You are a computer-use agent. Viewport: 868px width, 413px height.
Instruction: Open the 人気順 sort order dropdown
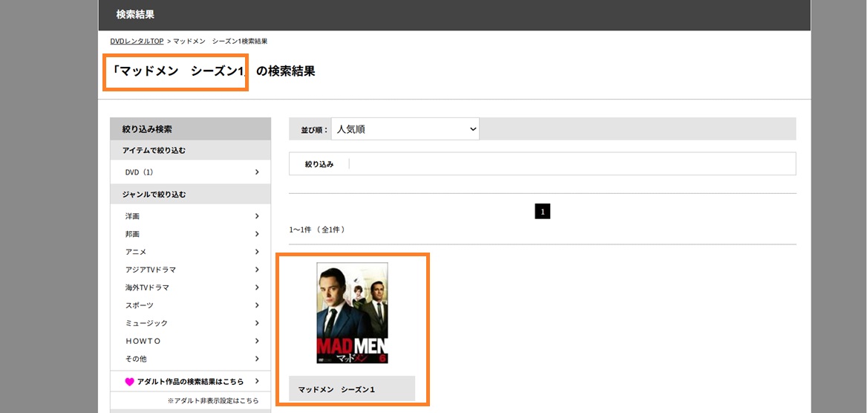pos(405,129)
